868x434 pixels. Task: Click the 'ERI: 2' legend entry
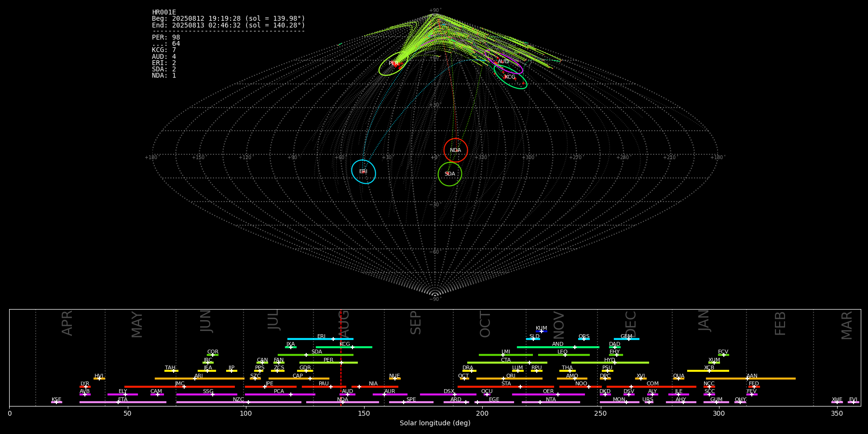[164, 63]
